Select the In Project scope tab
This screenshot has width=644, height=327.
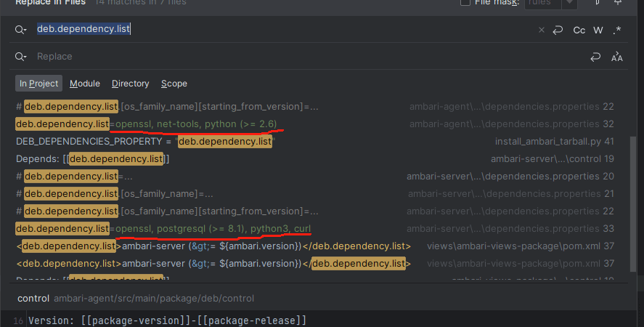tap(38, 83)
